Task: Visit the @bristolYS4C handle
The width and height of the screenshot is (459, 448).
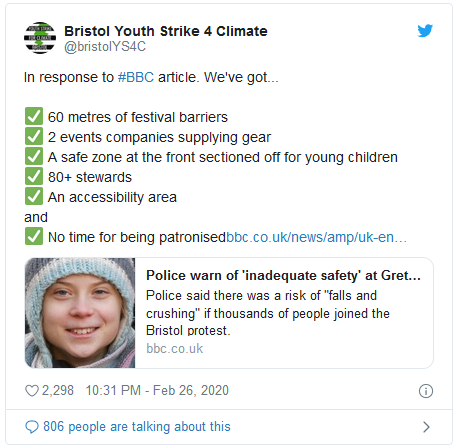Action: (105, 47)
